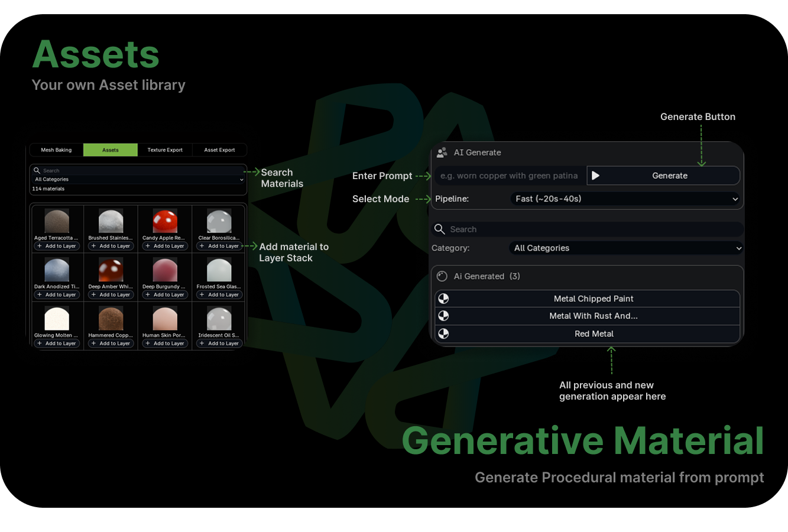
Task: Go to the Asset Export tab
Action: click(219, 150)
